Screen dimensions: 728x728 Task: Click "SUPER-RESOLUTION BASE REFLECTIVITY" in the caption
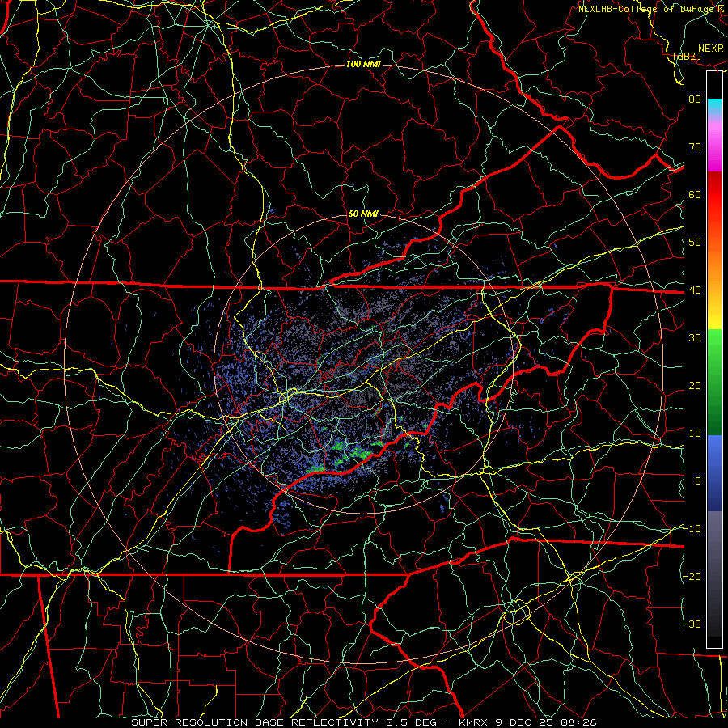pyautogui.click(x=255, y=722)
